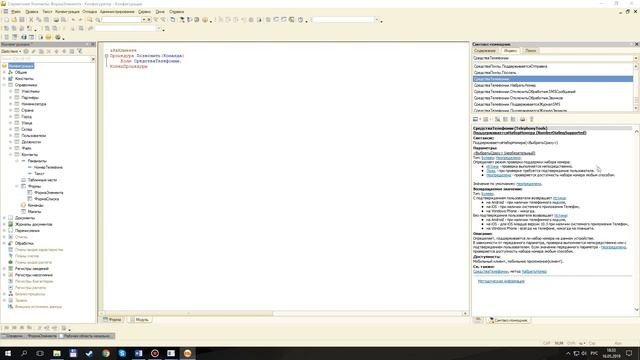
Task: Click the Redo toolbar icon
Action: coord(81,20)
